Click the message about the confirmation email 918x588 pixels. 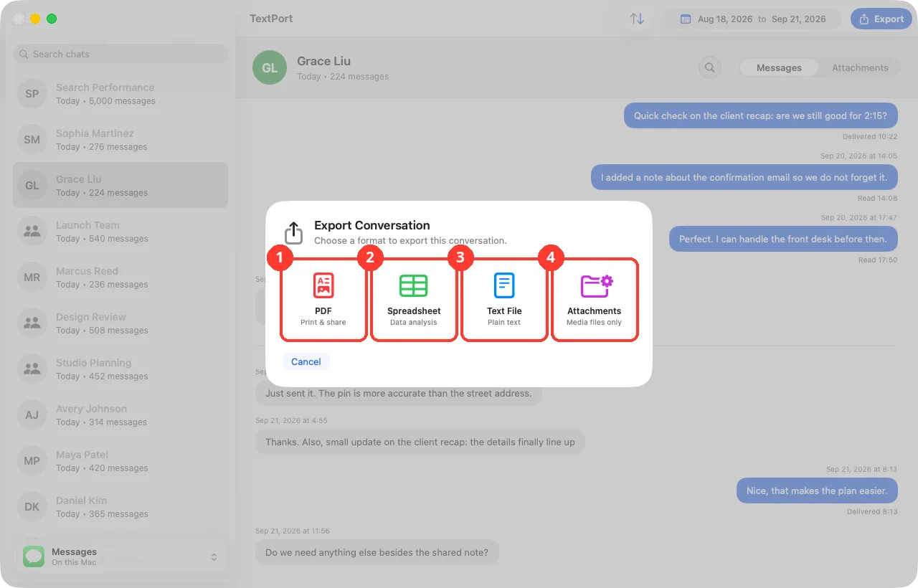click(744, 177)
